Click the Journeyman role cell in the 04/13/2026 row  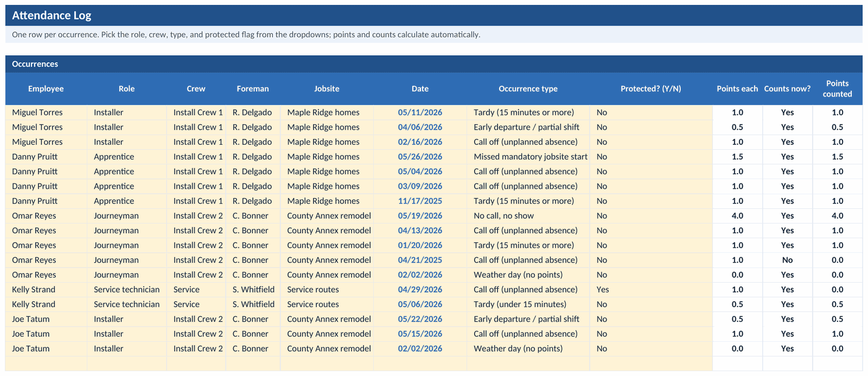click(x=126, y=230)
